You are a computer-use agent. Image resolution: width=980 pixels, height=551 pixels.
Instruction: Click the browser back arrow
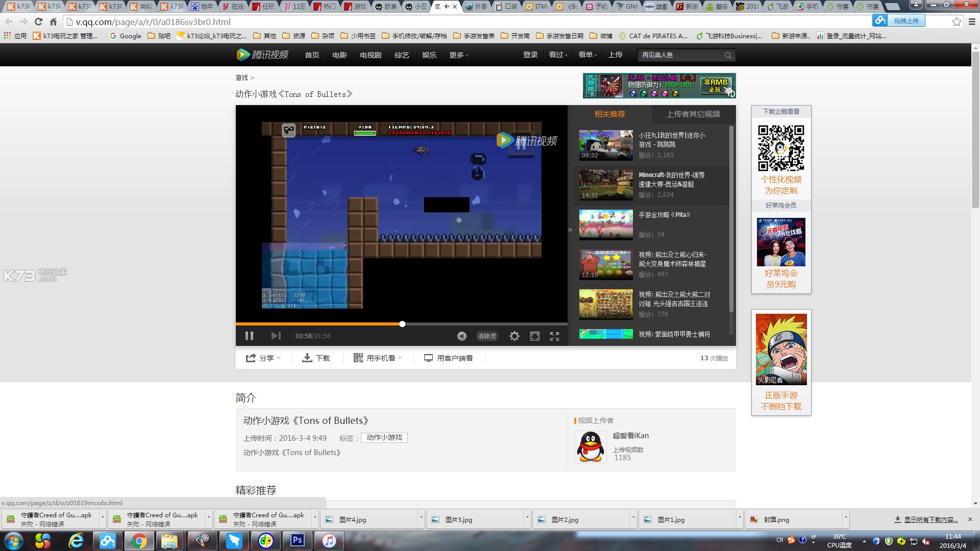click(9, 22)
